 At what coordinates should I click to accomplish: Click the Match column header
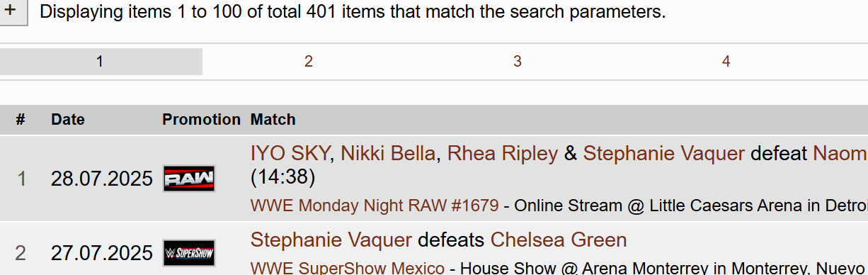click(273, 120)
